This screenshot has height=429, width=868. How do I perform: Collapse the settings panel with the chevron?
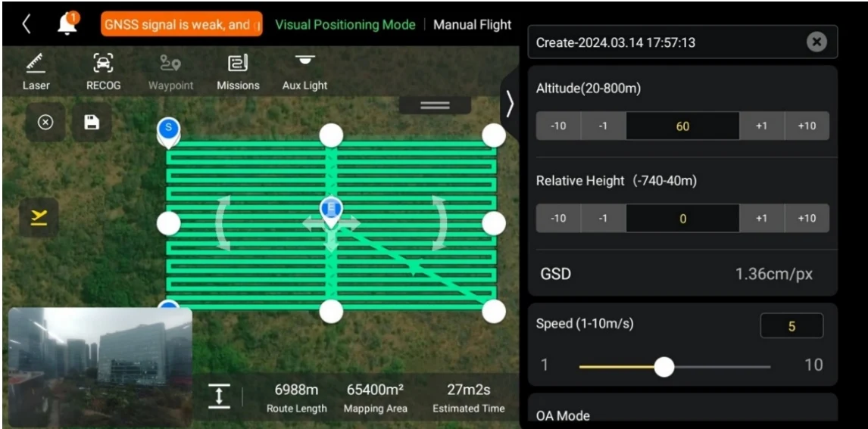coord(510,104)
